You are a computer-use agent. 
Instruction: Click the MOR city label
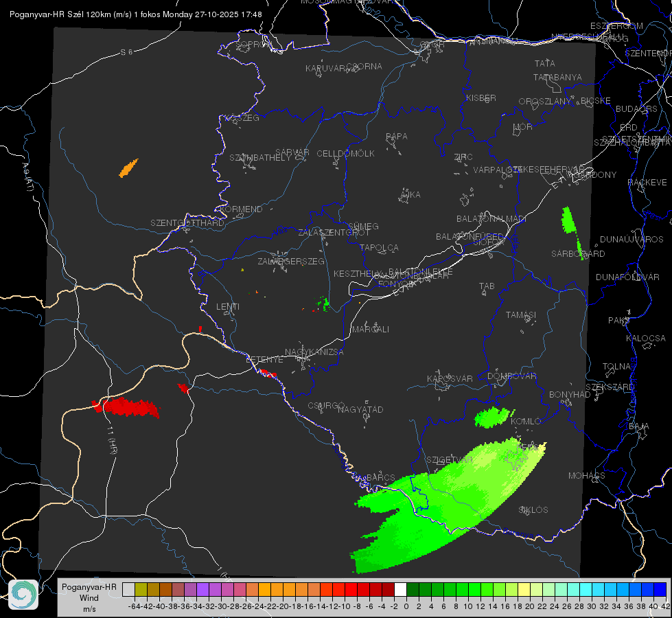[x=523, y=126]
